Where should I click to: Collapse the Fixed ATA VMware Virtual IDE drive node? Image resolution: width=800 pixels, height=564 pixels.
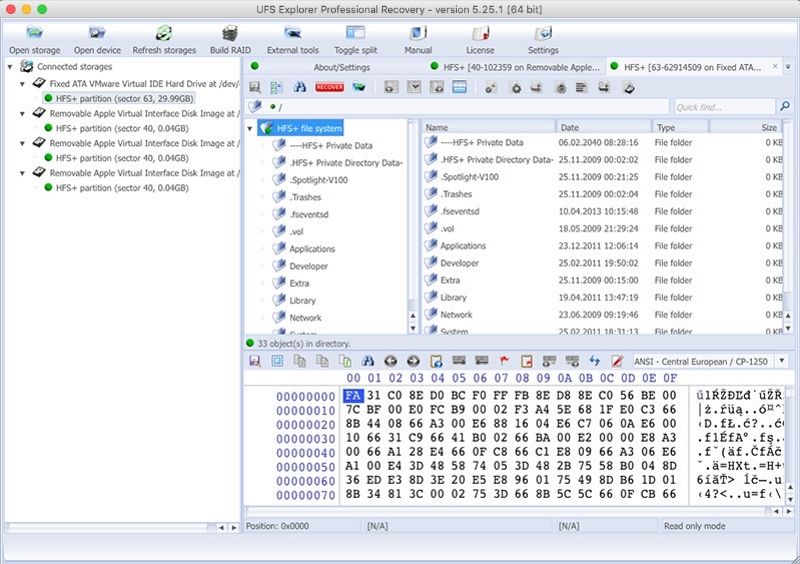pyautogui.click(x=22, y=84)
